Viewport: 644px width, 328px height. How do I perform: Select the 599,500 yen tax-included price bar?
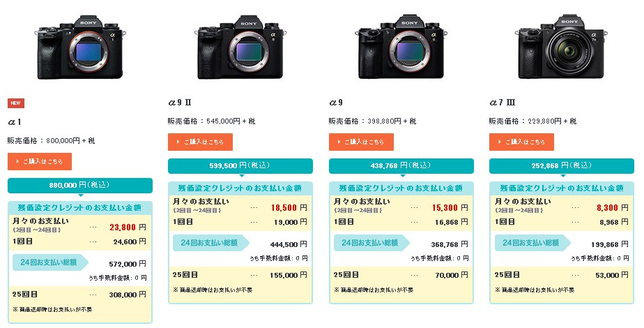240,165
